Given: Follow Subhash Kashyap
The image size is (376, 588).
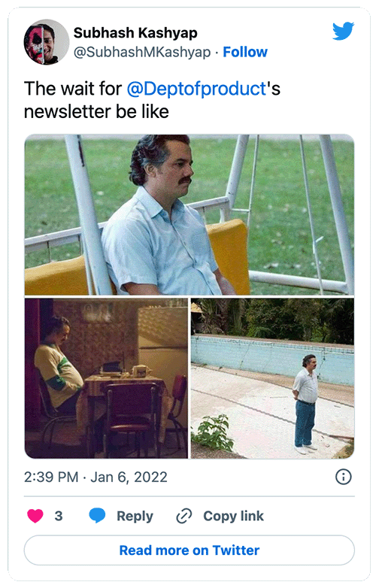Looking at the screenshot, I should (245, 52).
